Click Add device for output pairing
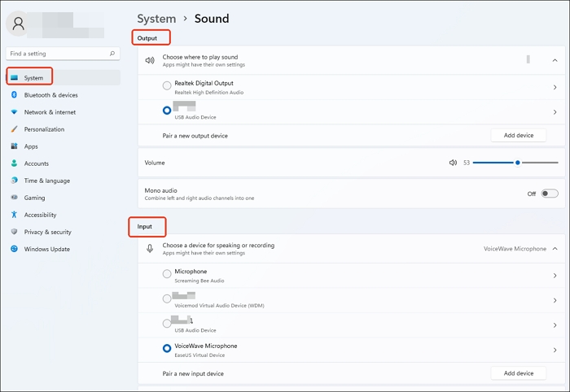The height and width of the screenshot is (392, 570). tap(518, 135)
